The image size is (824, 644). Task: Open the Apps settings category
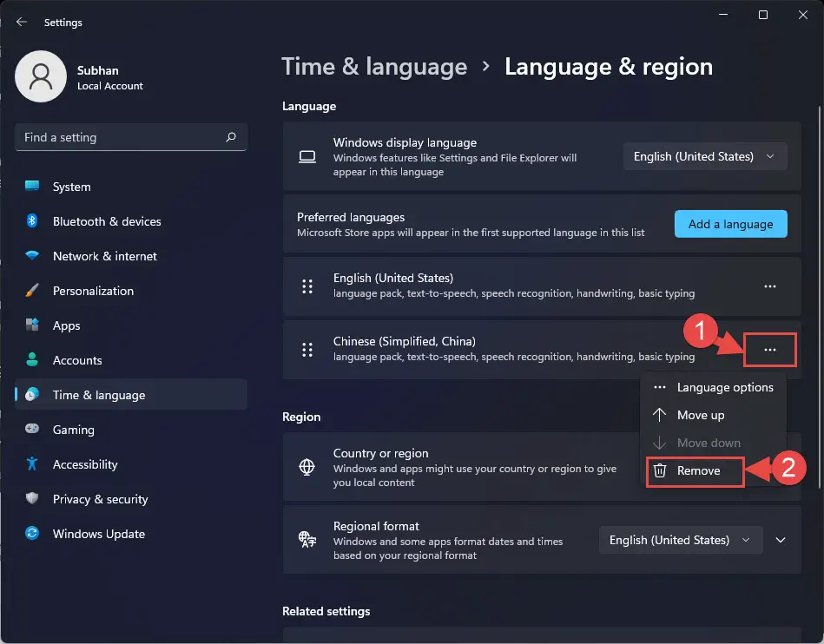[x=131, y=325]
